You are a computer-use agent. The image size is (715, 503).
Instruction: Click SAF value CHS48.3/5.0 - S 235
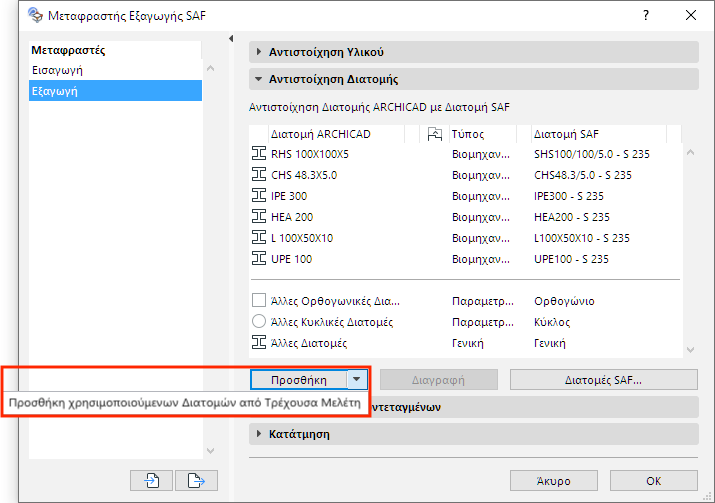click(583, 175)
